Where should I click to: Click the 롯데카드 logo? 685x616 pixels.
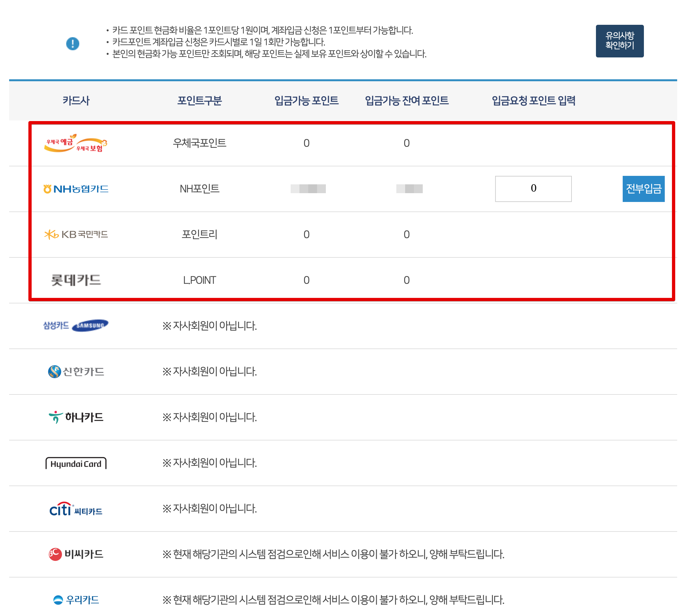coord(76,280)
